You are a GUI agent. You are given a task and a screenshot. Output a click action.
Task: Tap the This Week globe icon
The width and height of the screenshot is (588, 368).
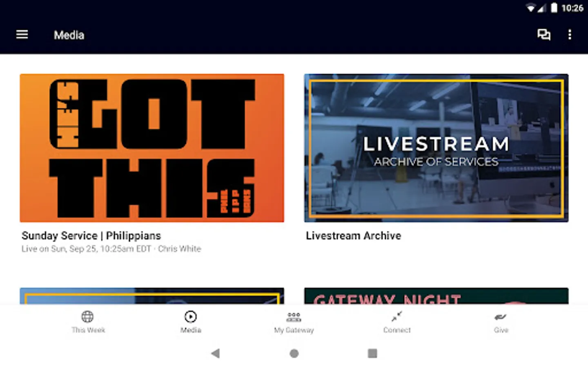coord(87,316)
